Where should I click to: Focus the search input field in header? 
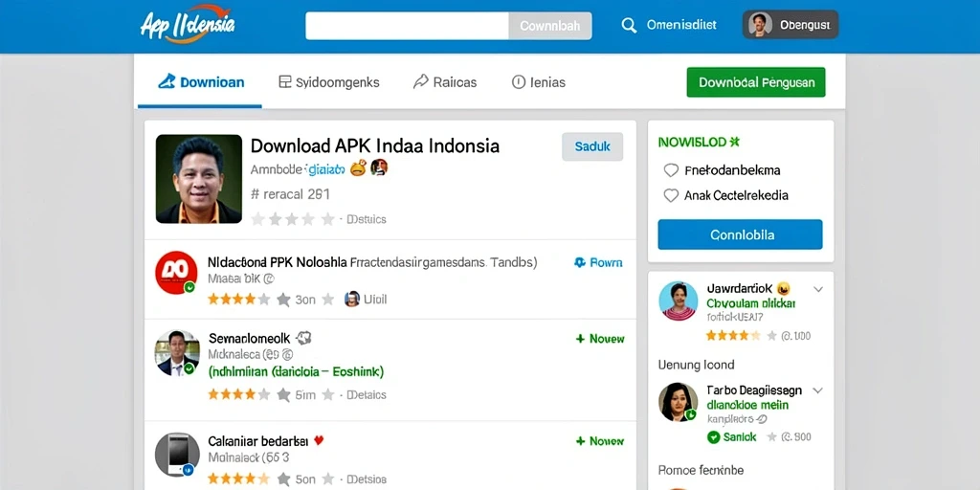tap(407, 26)
